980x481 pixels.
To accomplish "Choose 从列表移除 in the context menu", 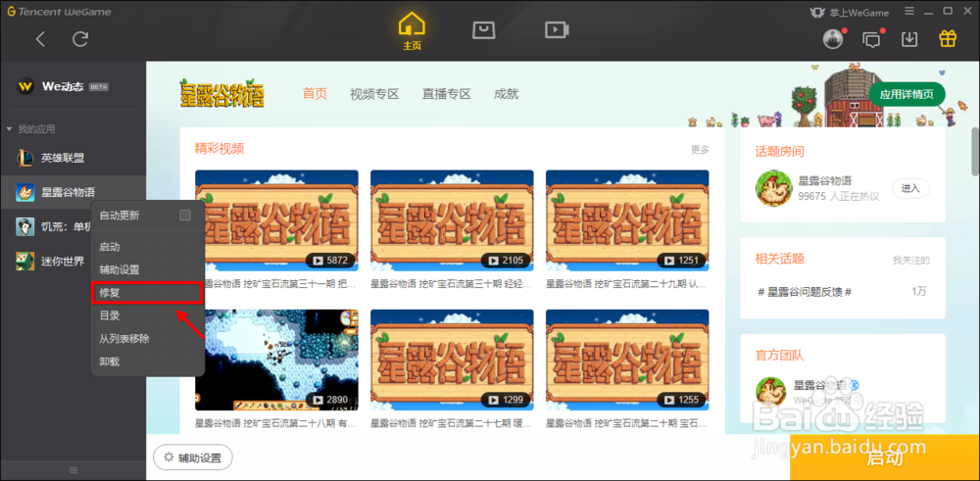I will tap(148, 338).
